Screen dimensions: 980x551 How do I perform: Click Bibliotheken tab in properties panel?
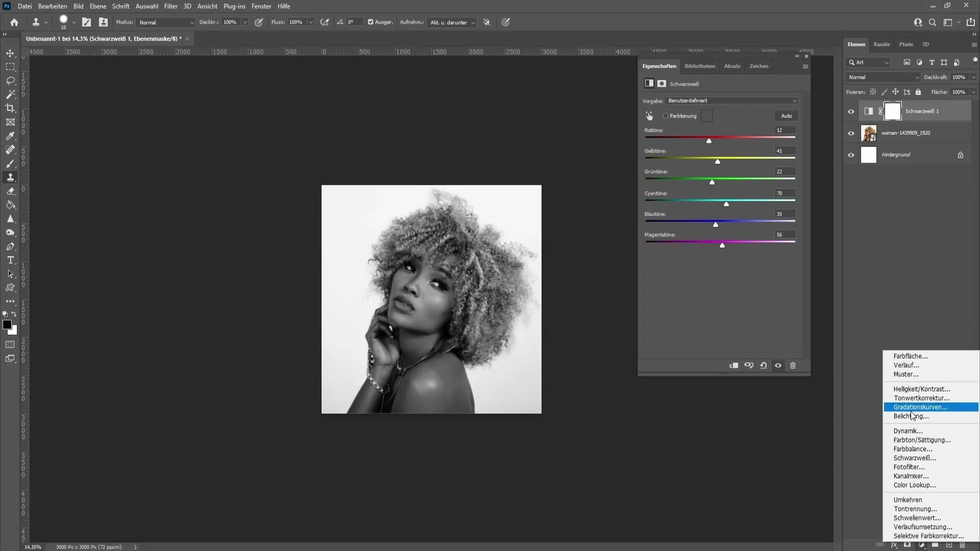click(x=699, y=65)
